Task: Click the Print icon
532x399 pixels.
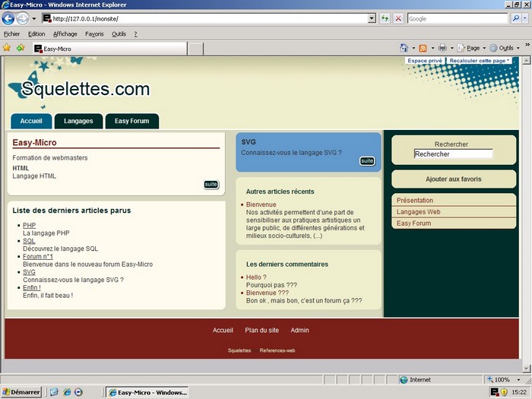Action: (x=442, y=48)
